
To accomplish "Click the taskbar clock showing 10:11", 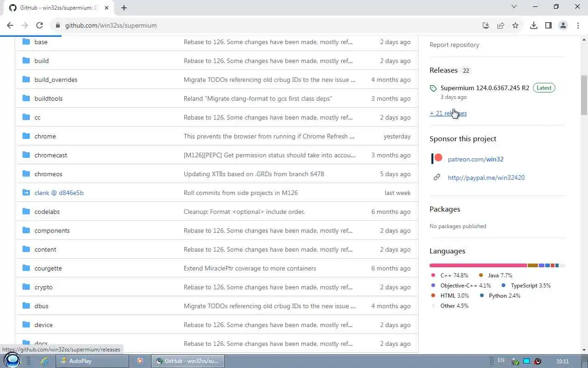I will point(562,361).
